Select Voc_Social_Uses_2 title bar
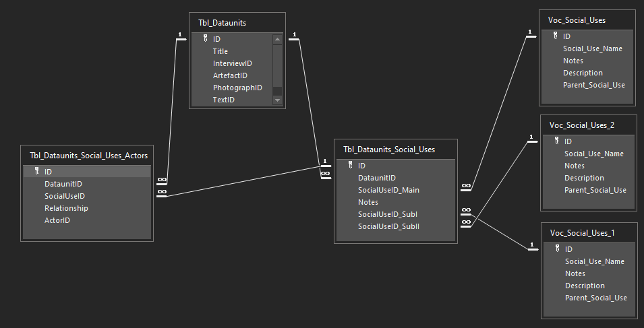 pyautogui.click(x=589, y=125)
